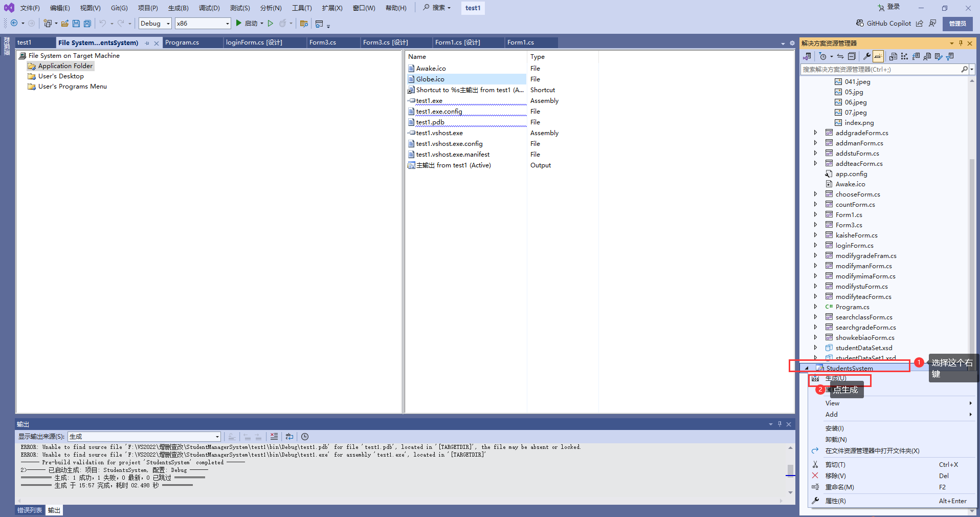Toggle pin on Output panel
980x517 pixels.
point(779,424)
